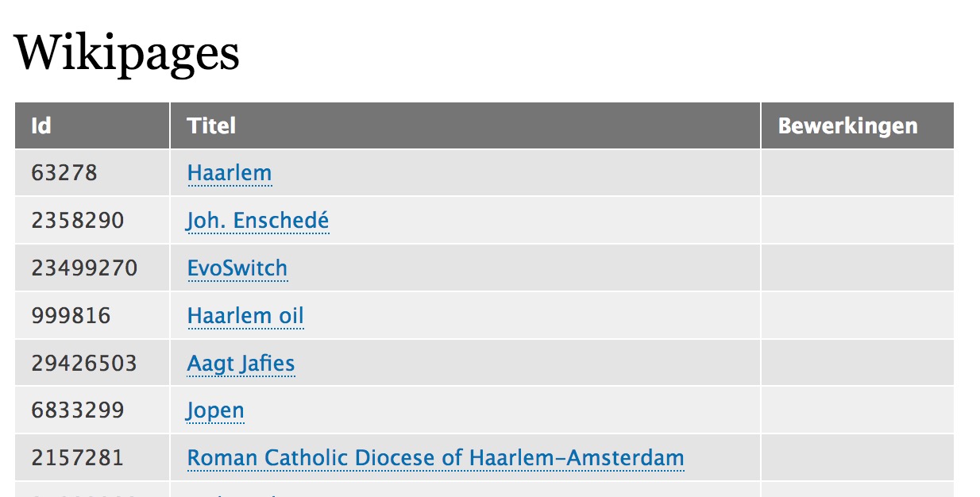Viewport: 980px width, 497px height.
Task: Click the Id value 2157281
Action: [78, 458]
